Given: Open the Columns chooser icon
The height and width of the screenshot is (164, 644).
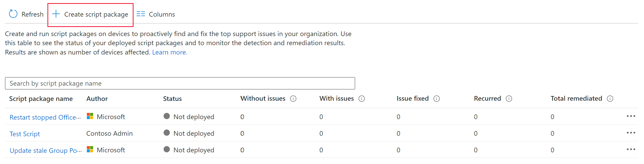Looking at the screenshot, I should click(141, 14).
